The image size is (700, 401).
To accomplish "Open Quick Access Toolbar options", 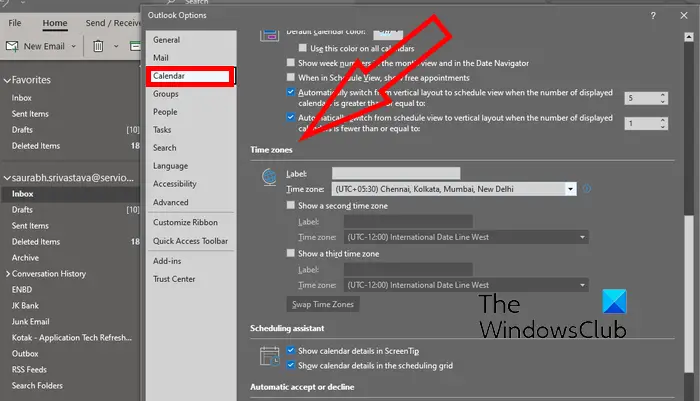I will click(x=191, y=241).
